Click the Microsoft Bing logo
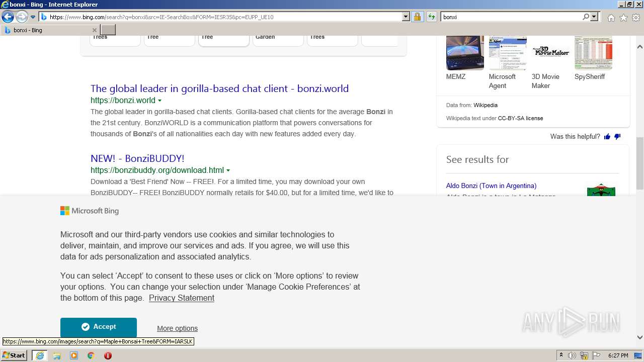 (90, 211)
